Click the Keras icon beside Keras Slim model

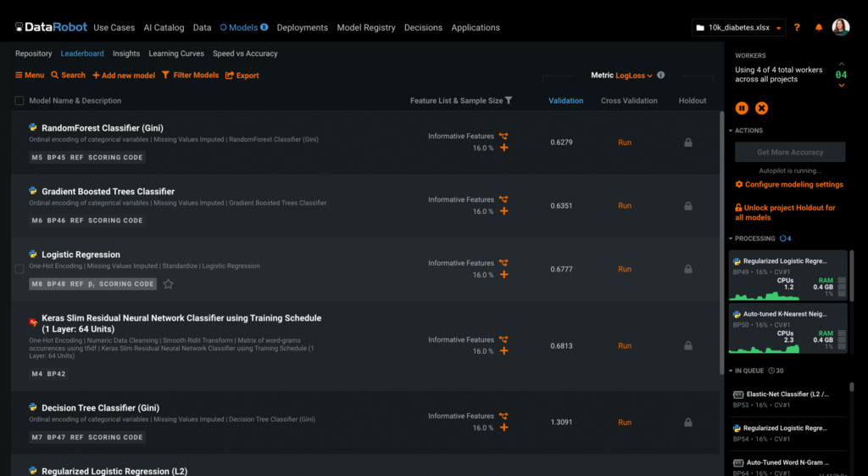[33, 322]
